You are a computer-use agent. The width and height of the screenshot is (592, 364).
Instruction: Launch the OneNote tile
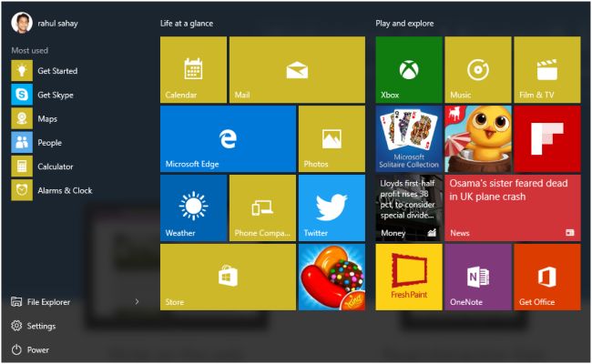[478, 277]
